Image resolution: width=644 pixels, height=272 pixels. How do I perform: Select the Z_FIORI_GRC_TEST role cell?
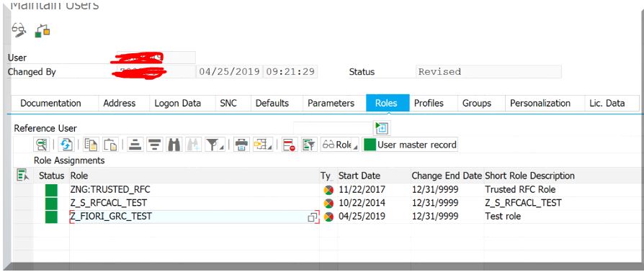tap(194, 217)
